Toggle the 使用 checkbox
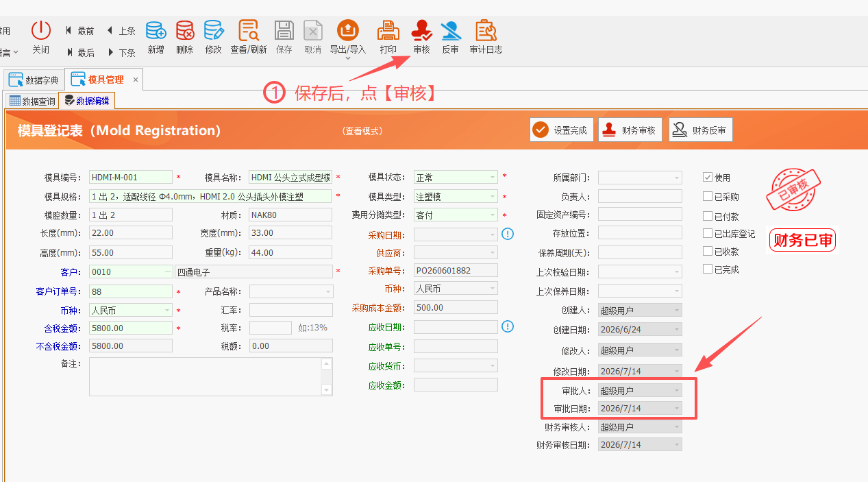Screen dimensions: 868x482 click(708, 178)
